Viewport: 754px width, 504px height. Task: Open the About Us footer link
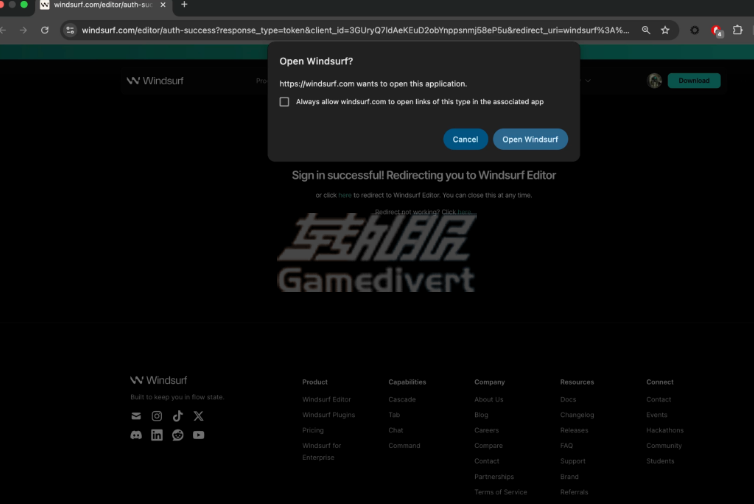pos(489,400)
